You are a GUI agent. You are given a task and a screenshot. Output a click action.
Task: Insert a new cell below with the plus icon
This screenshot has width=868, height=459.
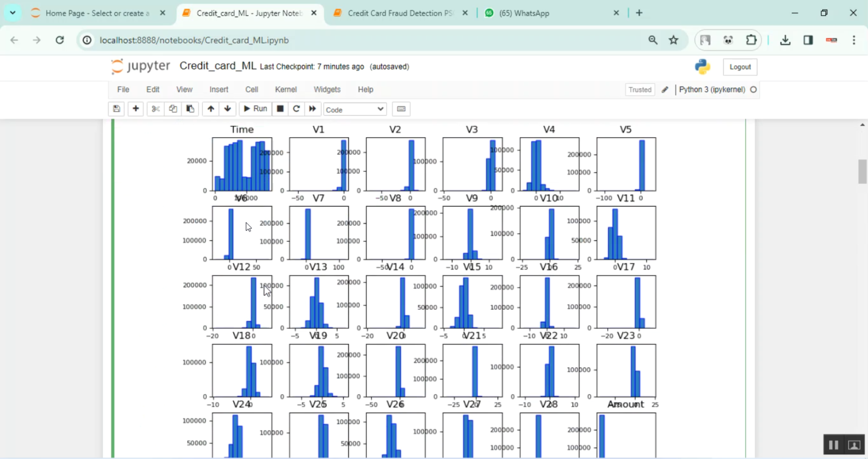pyautogui.click(x=135, y=109)
